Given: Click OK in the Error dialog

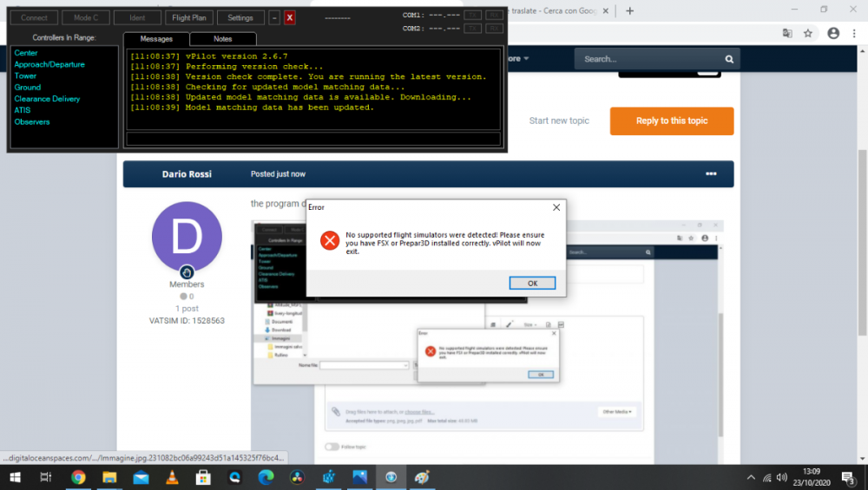Looking at the screenshot, I should 532,284.
